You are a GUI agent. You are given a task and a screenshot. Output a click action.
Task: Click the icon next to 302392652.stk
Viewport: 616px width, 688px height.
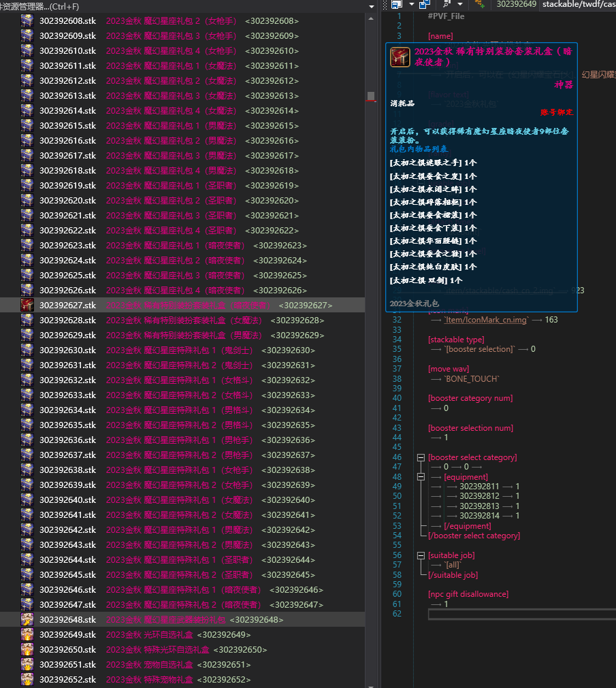coord(27,680)
